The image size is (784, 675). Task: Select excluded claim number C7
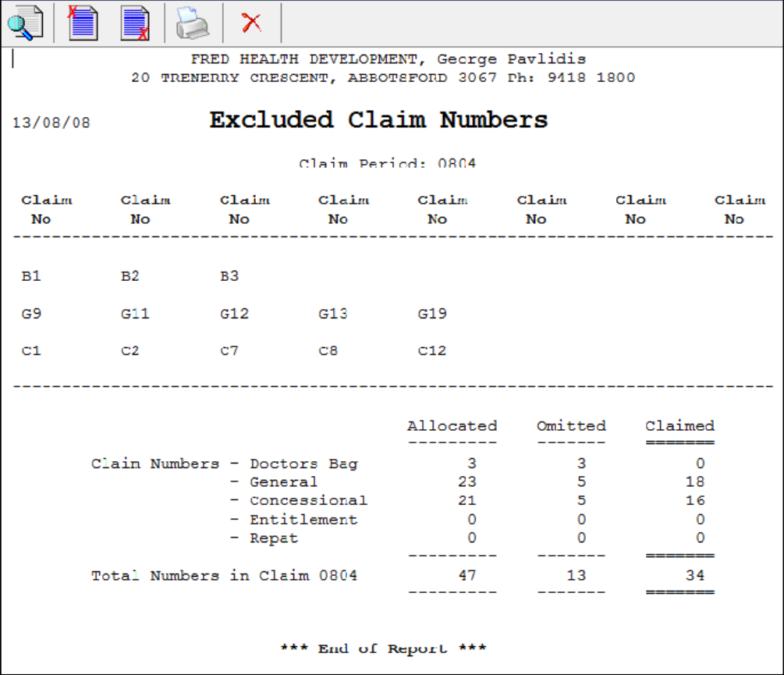pyautogui.click(x=229, y=351)
